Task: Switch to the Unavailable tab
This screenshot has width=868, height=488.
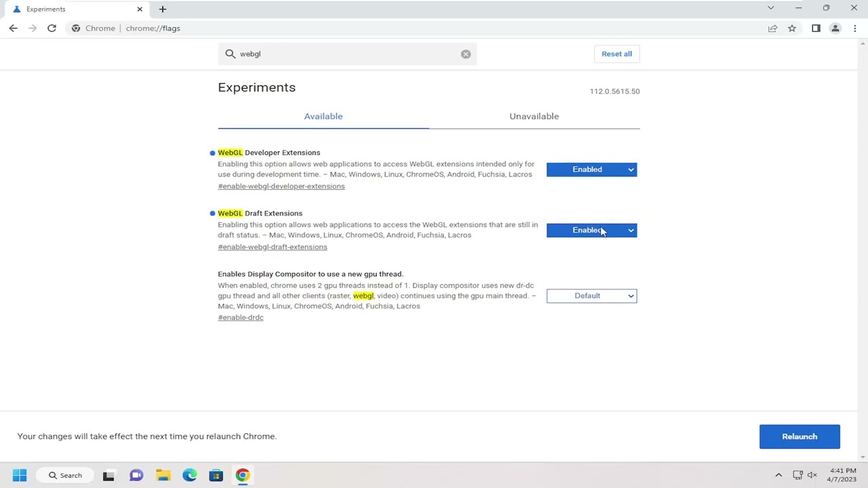Action: click(534, 117)
